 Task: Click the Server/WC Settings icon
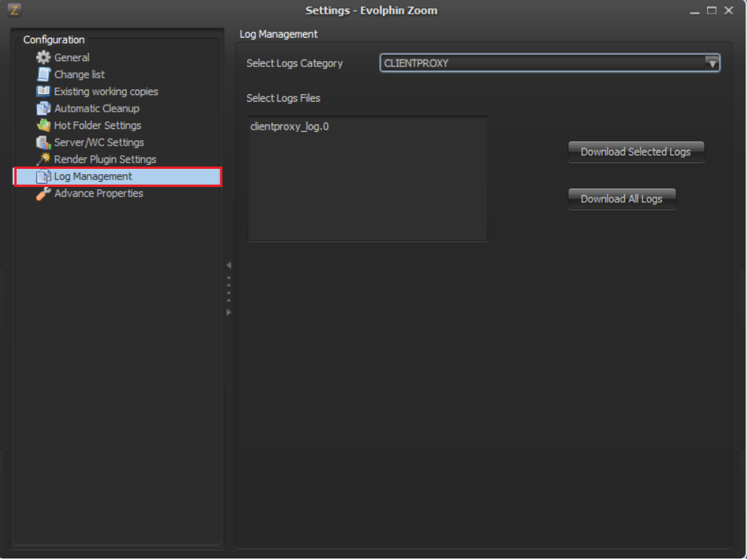point(43,142)
